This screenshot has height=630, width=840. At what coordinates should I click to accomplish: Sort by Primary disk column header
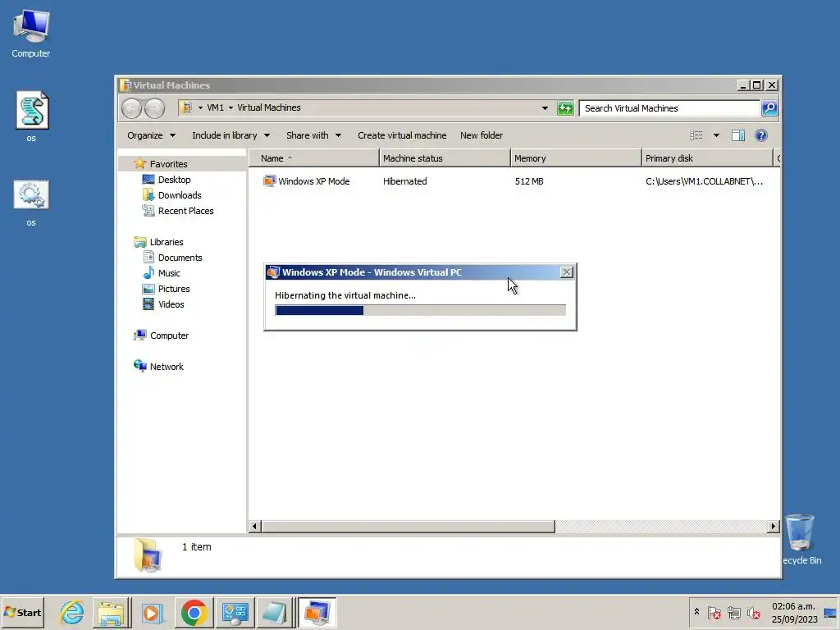(707, 158)
